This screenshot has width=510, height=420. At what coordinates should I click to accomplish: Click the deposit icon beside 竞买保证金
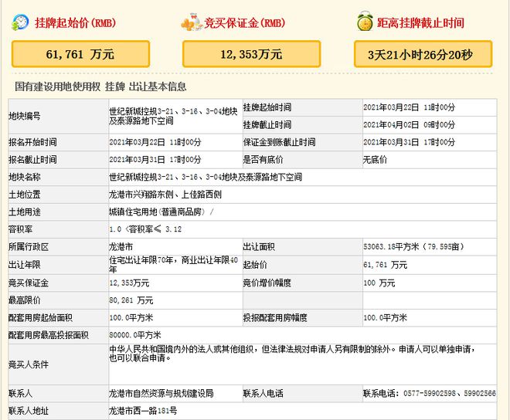[x=190, y=23]
